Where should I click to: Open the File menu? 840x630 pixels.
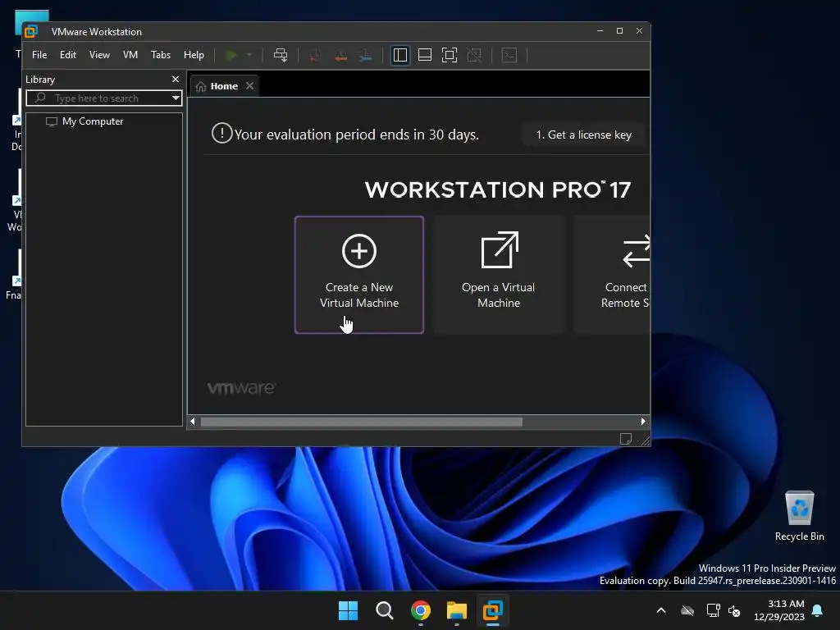coord(39,55)
